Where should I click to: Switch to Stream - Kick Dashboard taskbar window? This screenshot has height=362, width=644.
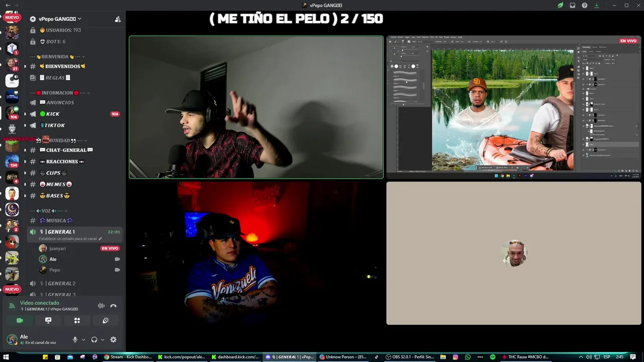(128, 357)
